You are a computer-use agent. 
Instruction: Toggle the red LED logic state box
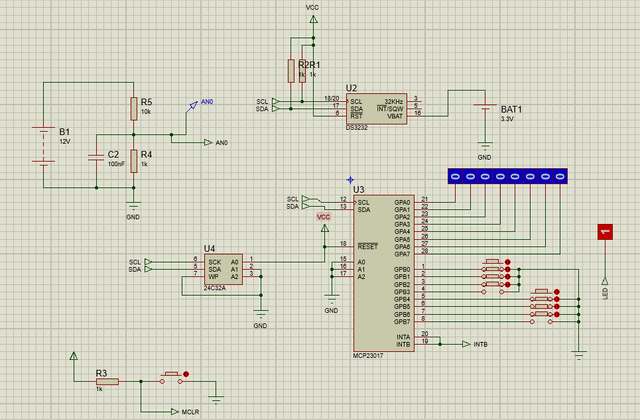tap(605, 232)
